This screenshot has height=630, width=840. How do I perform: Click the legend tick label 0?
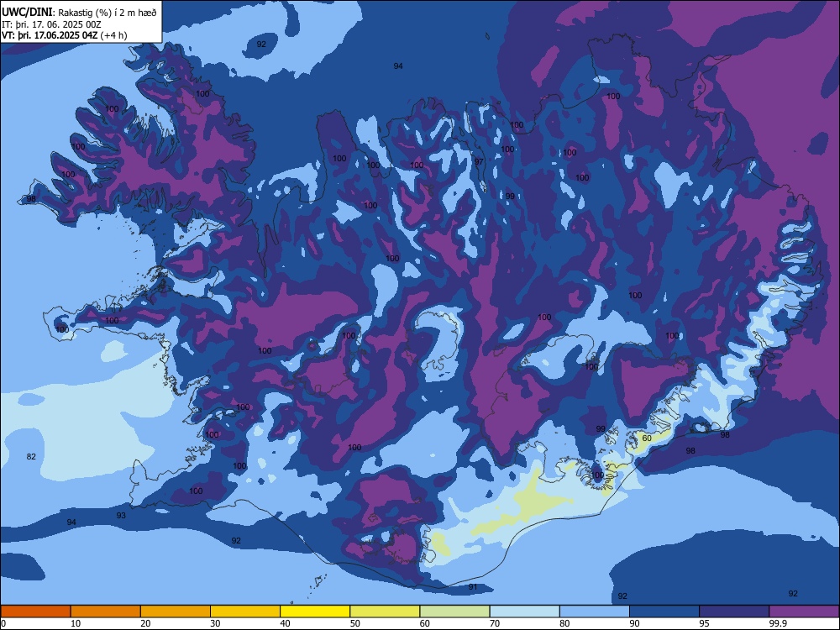coord(3,623)
